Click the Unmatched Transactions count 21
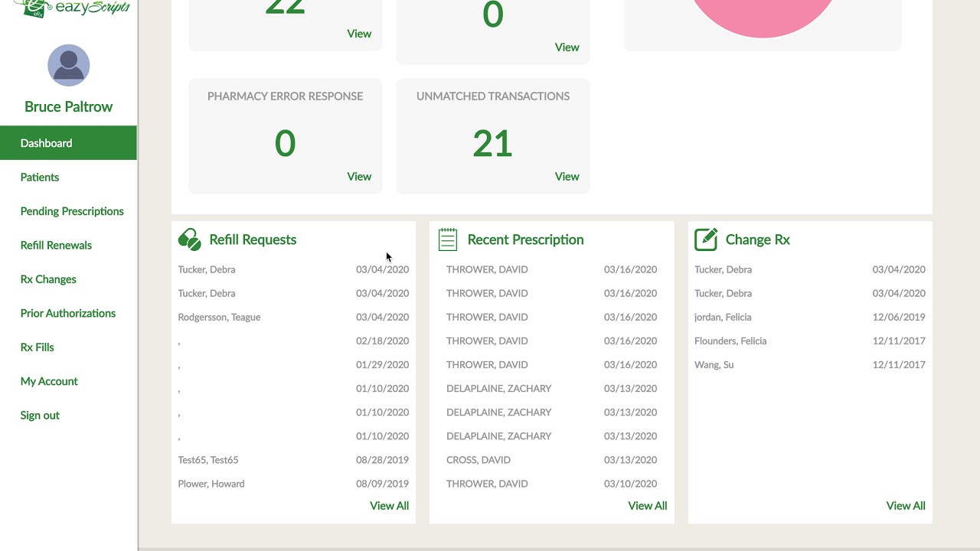Image resolution: width=980 pixels, height=551 pixels. tap(492, 143)
